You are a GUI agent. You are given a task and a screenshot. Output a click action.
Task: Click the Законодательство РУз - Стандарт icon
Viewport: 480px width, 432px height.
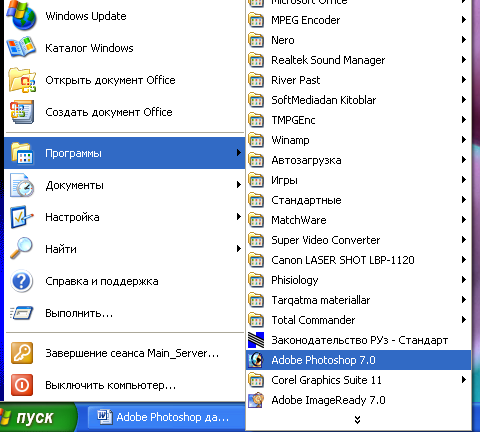tap(256, 340)
